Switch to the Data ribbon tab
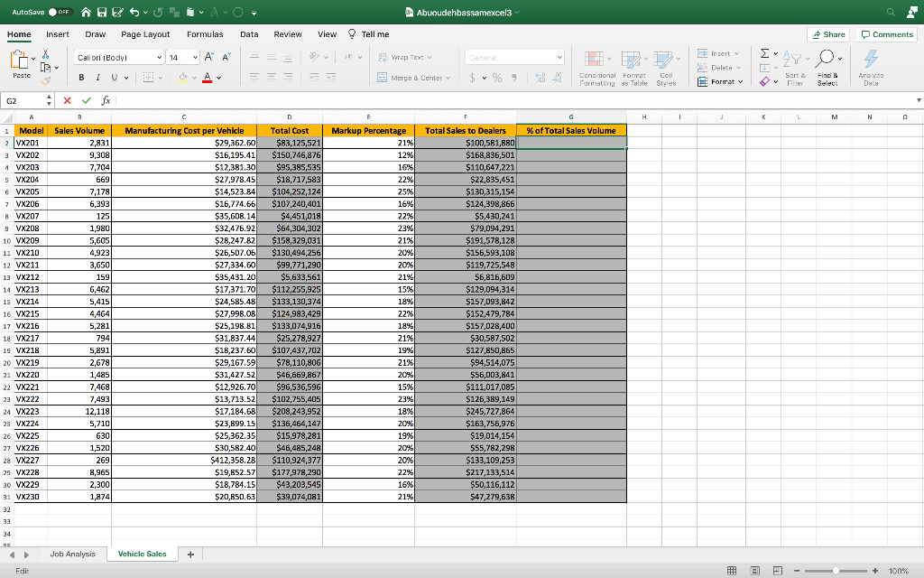The width and height of the screenshot is (924, 578). pos(249,34)
